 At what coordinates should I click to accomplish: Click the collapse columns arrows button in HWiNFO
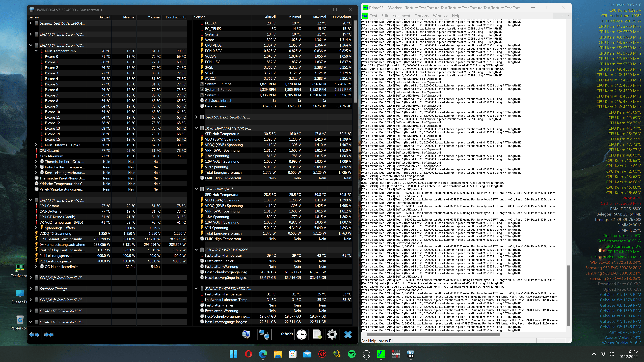coord(49,335)
